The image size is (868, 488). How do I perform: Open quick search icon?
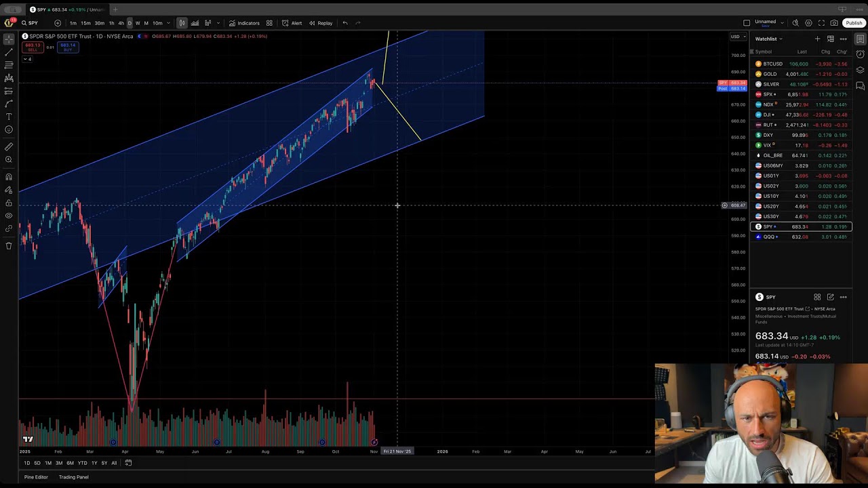795,23
